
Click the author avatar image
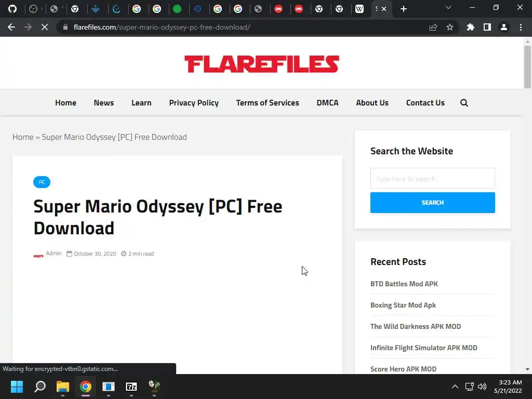38,256
